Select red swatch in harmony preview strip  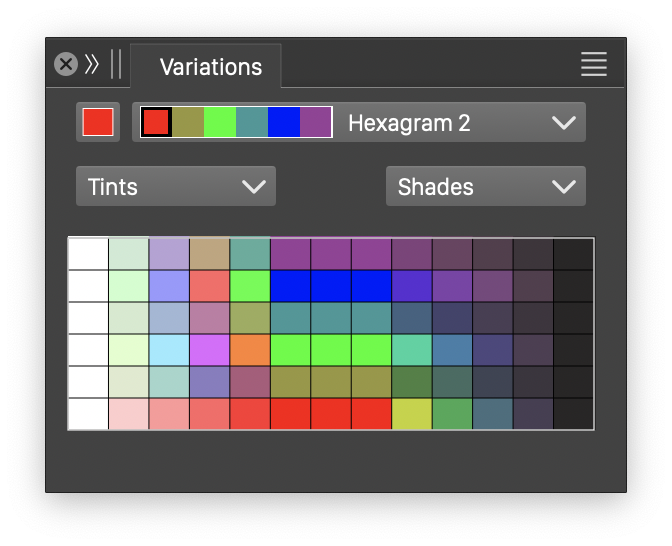point(156,122)
